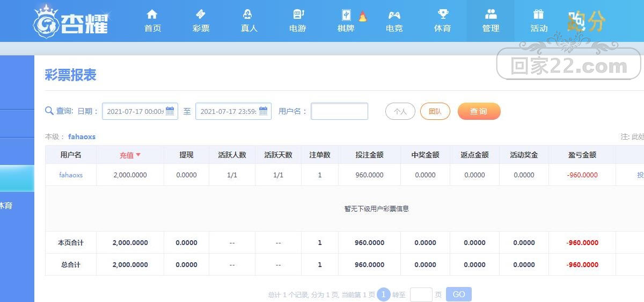
Task: Open the 棋牌 card games icon
Action: click(x=346, y=15)
